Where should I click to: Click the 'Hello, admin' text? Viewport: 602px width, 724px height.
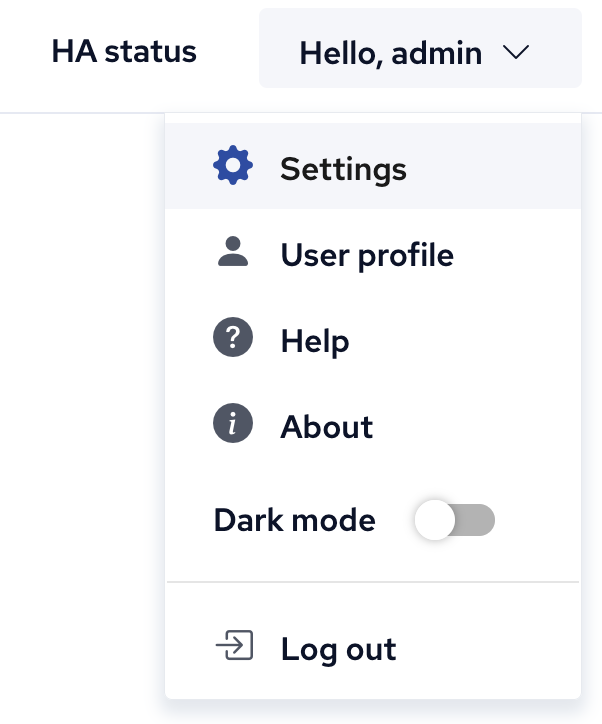391,53
